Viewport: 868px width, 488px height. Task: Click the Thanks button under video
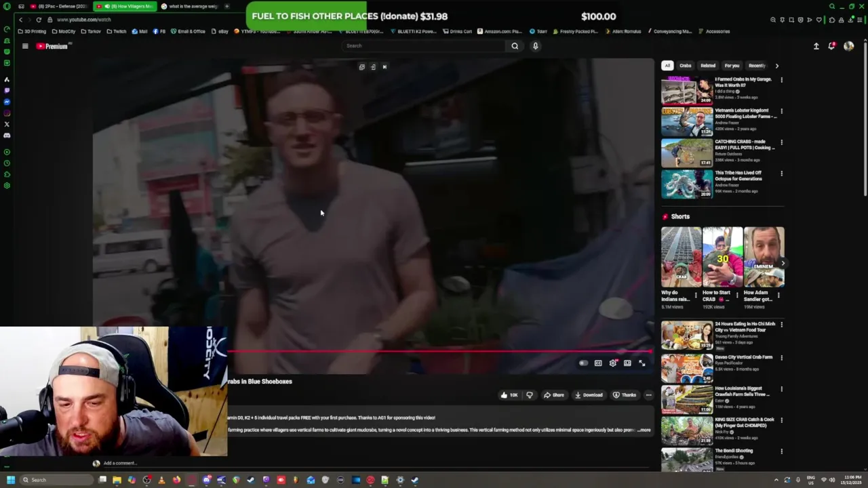(625, 395)
